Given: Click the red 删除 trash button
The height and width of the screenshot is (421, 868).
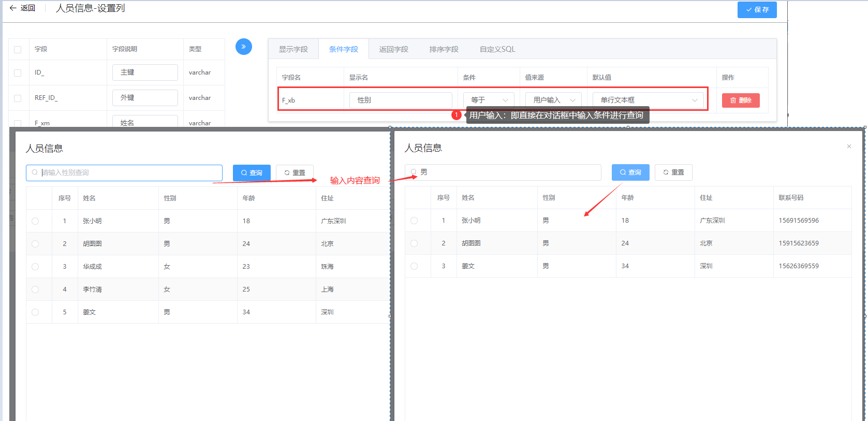Looking at the screenshot, I should (740, 100).
